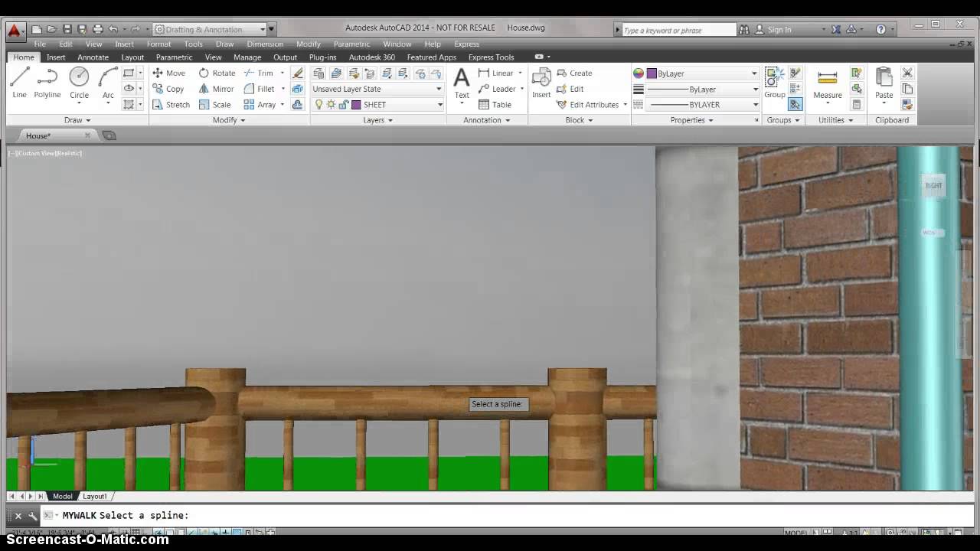Open the Dimension menu
Image resolution: width=980 pixels, height=551 pixels.
[x=265, y=44]
